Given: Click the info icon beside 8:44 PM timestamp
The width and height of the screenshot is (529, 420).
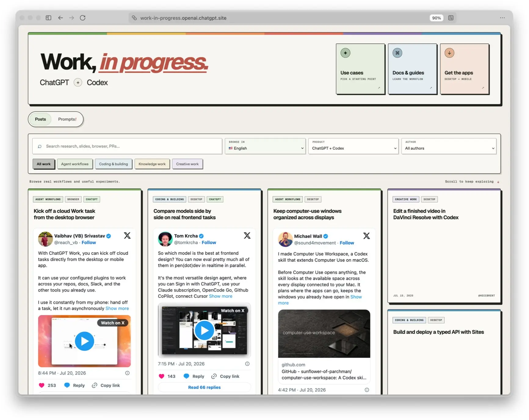Looking at the screenshot, I should point(127,373).
